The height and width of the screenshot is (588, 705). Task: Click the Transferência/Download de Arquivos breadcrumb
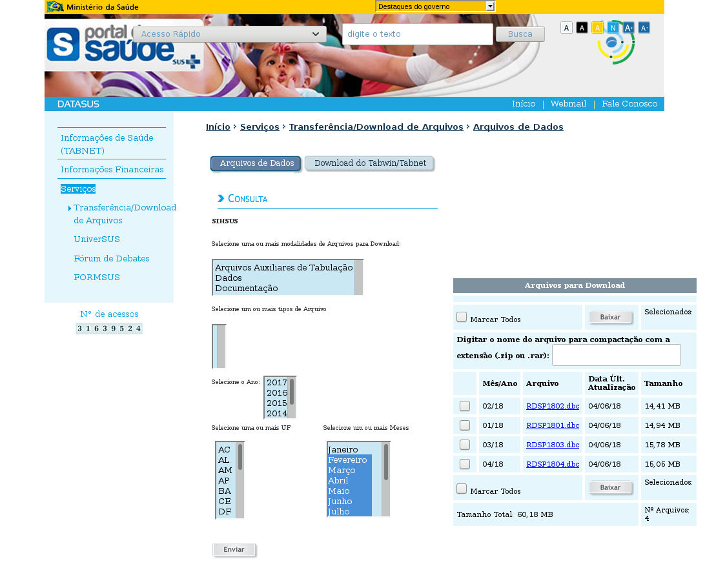pyautogui.click(x=376, y=127)
